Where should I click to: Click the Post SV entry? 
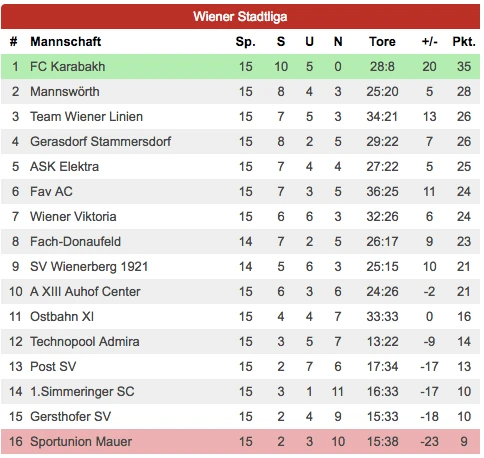point(53,366)
